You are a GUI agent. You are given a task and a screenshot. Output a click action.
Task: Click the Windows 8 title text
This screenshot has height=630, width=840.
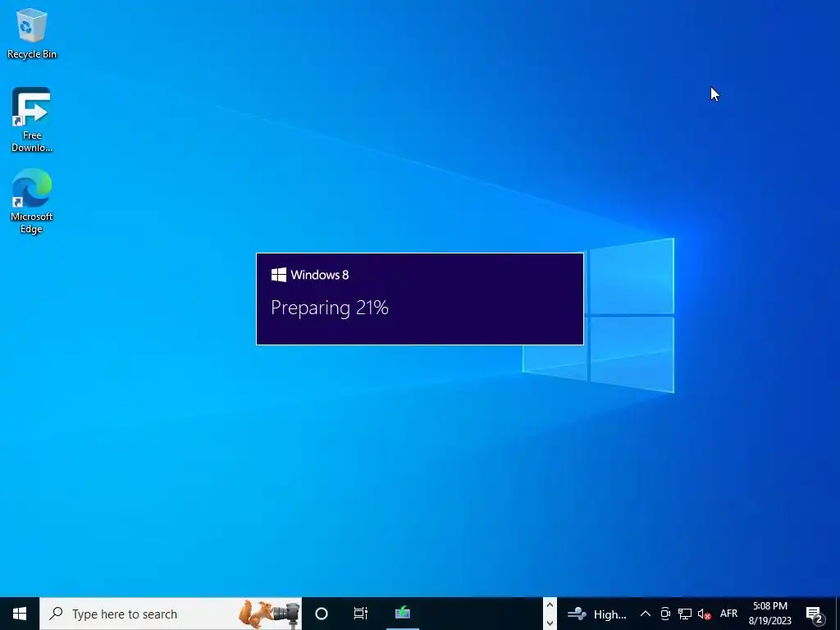click(320, 275)
